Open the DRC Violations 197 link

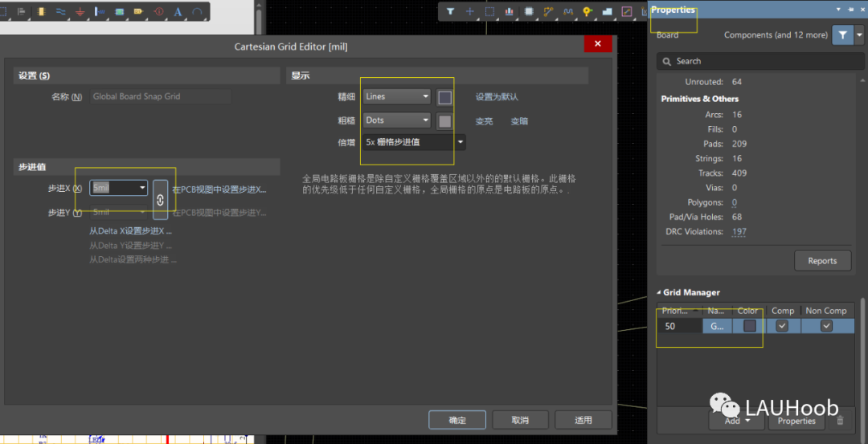pos(739,232)
